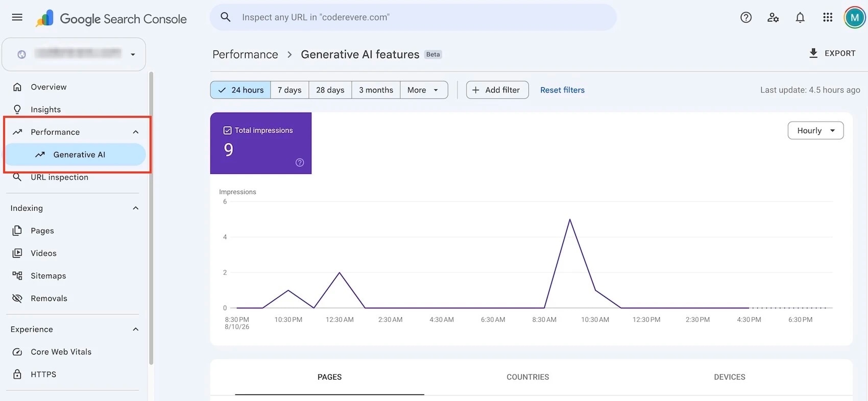Click the 10:30 AM axis label
The height and width of the screenshot is (401, 868).
coord(595,320)
